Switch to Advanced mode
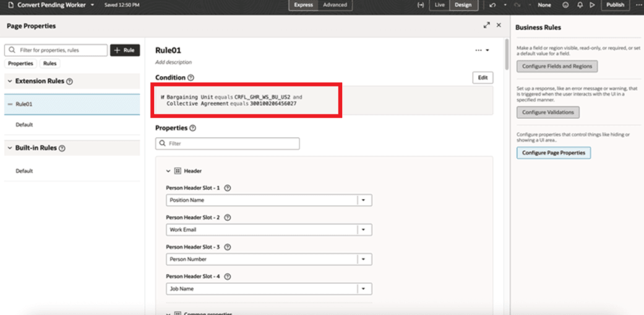644x315 pixels. (335, 5)
